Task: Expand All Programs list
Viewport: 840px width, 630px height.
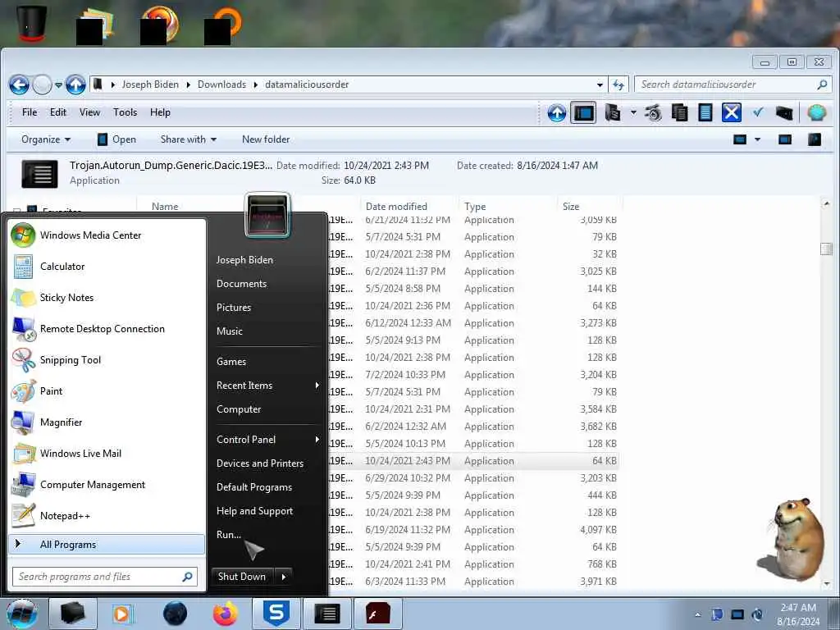Action: (x=107, y=545)
